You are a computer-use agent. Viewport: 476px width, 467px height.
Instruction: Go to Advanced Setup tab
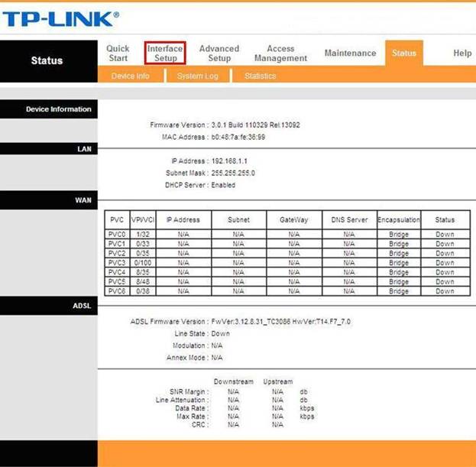pos(219,54)
